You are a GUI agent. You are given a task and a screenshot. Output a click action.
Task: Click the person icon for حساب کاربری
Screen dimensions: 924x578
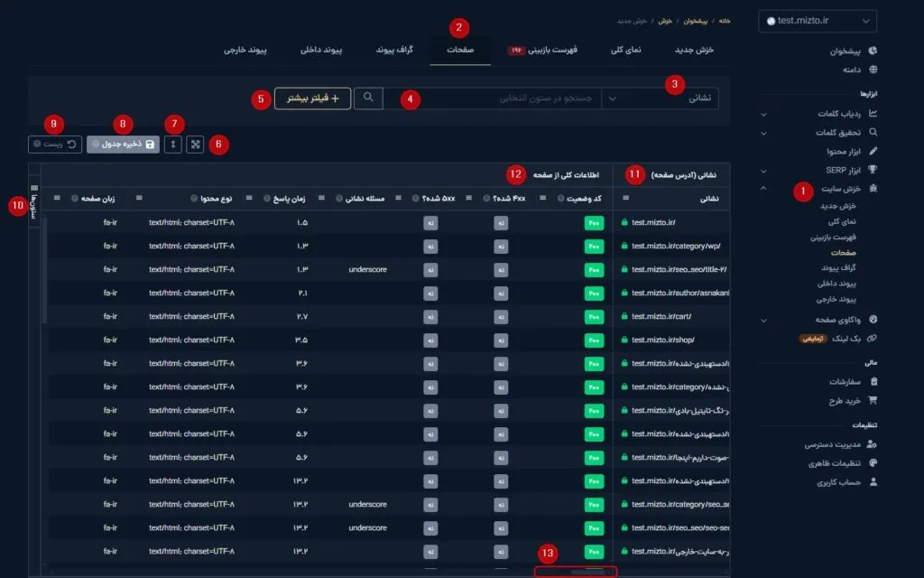[x=873, y=482]
